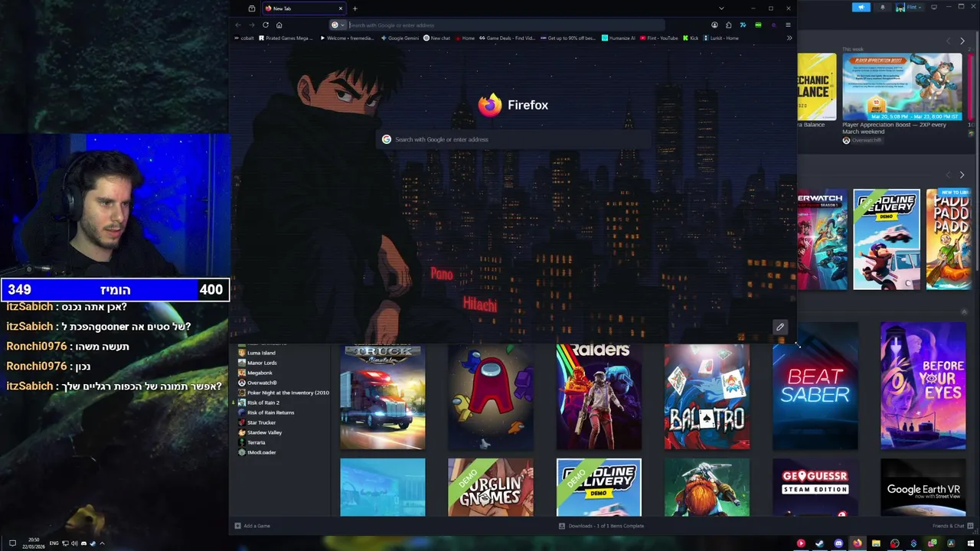
Task: Select Risk of Rain Returns in library
Action: click(266, 412)
